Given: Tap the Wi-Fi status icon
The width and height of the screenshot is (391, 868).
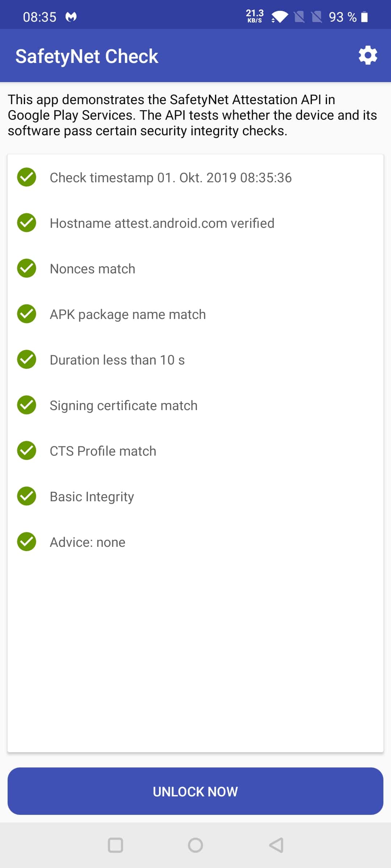Looking at the screenshot, I should 279,17.
